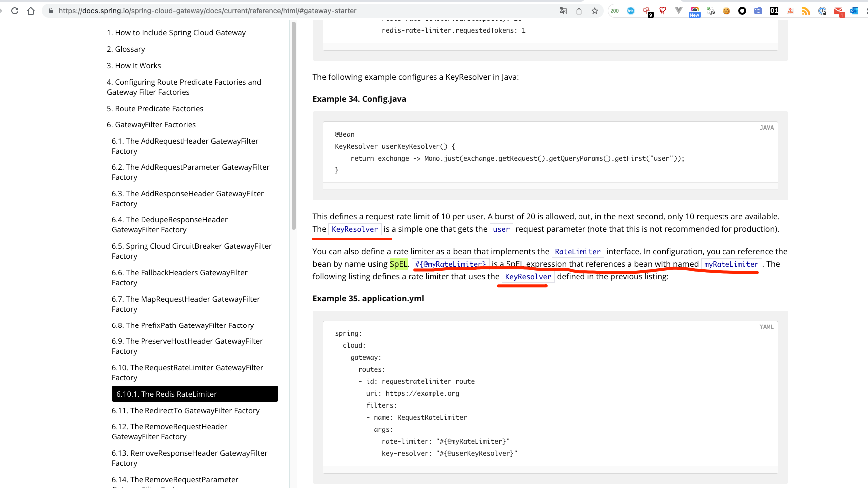Open the bleeding heart extension icon
Screen dimensions: 868x488
pos(663,10)
